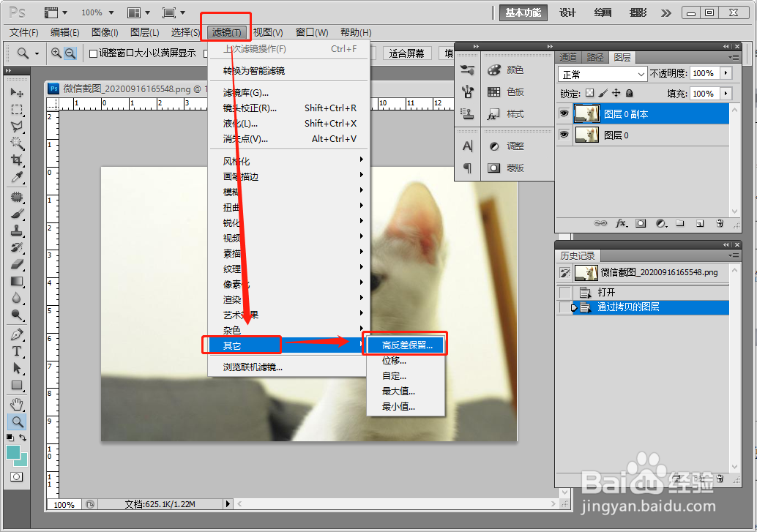Image resolution: width=757 pixels, height=532 pixels.
Task: Select the Rectangle shape tool
Action: click(x=17, y=385)
